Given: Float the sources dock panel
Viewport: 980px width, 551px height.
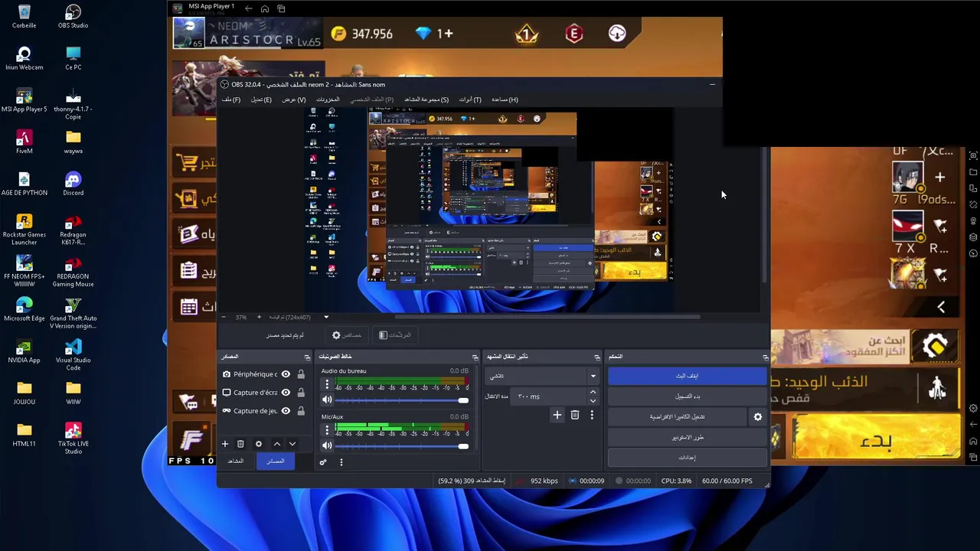Looking at the screenshot, I should pos(307,357).
